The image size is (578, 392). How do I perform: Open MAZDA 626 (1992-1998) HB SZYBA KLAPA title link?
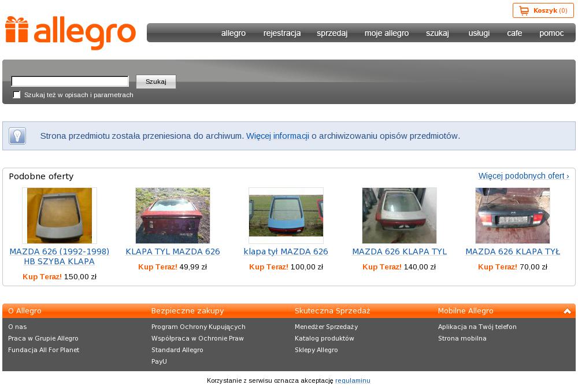(x=60, y=256)
